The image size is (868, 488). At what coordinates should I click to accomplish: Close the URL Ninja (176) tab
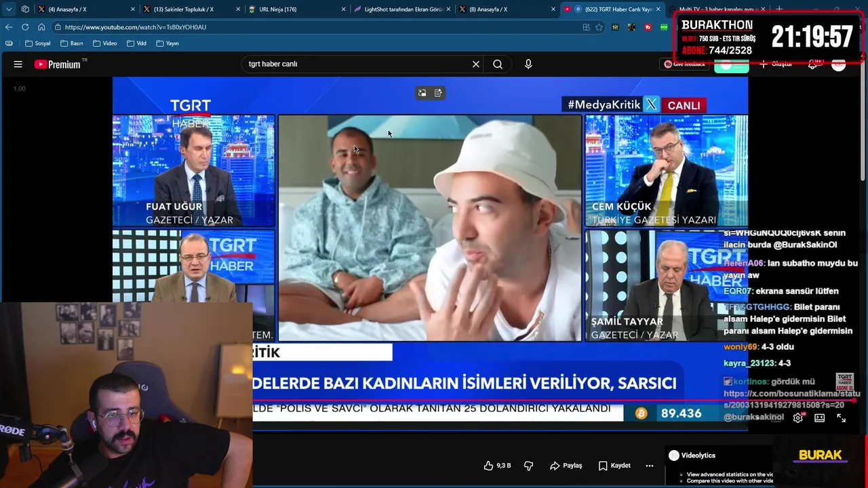[x=343, y=9]
